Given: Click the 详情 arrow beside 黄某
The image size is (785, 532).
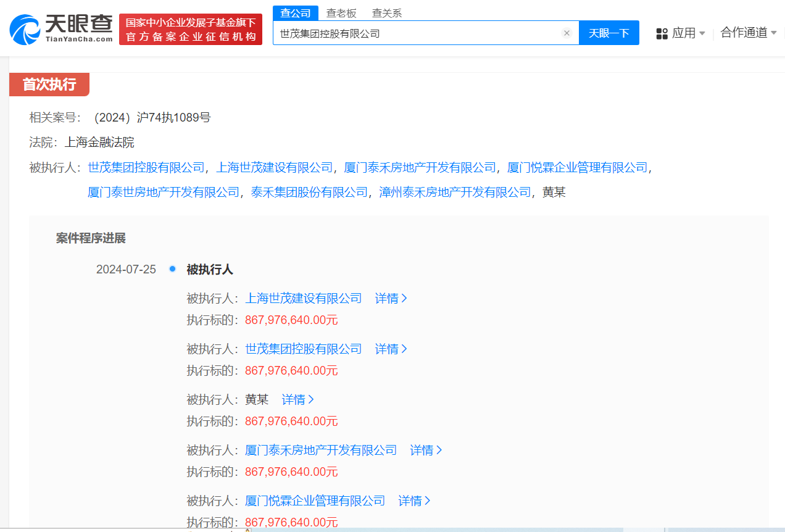Looking at the screenshot, I should 298,399.
